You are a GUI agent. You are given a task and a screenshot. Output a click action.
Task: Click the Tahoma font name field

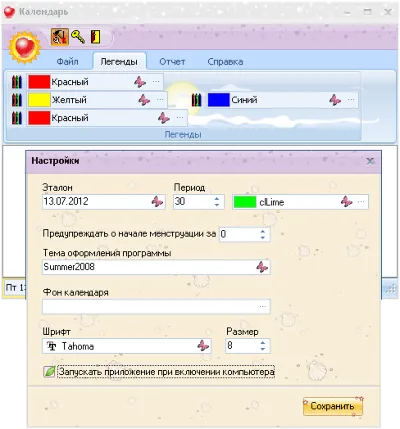[127, 346]
